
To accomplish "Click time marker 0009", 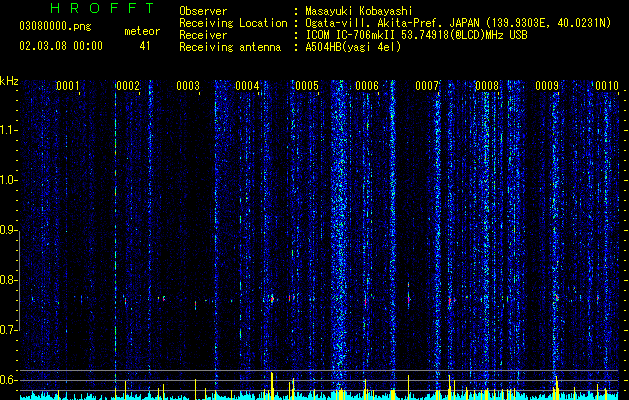I will [x=547, y=86].
